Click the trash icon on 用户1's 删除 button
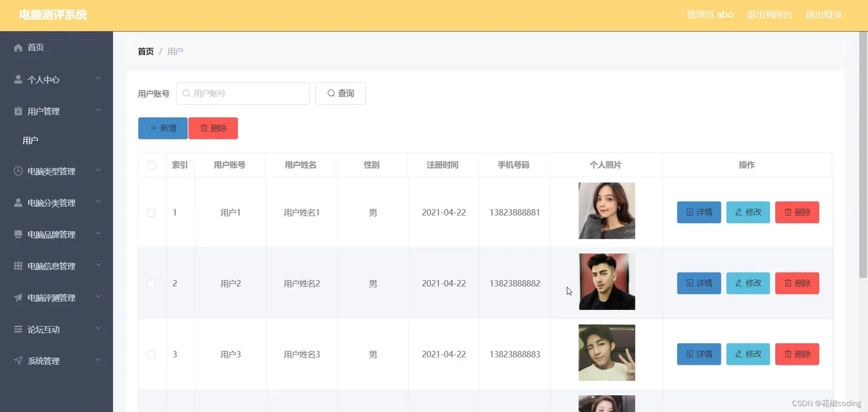This screenshot has height=412, width=868. [788, 213]
